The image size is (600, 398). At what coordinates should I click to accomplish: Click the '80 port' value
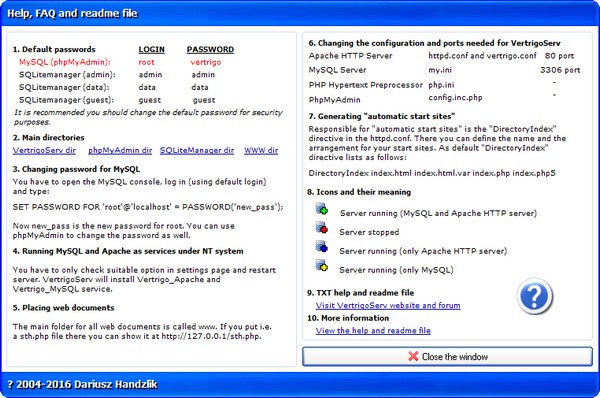point(559,56)
